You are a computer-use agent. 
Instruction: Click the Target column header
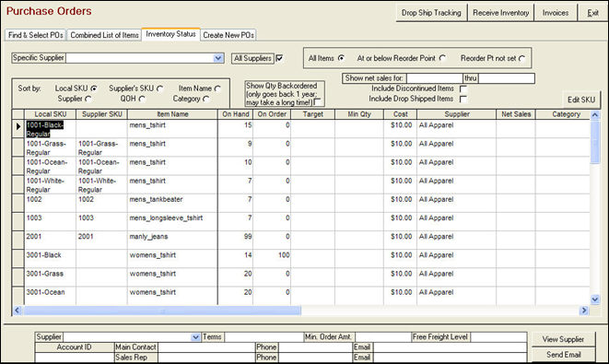pyautogui.click(x=312, y=114)
